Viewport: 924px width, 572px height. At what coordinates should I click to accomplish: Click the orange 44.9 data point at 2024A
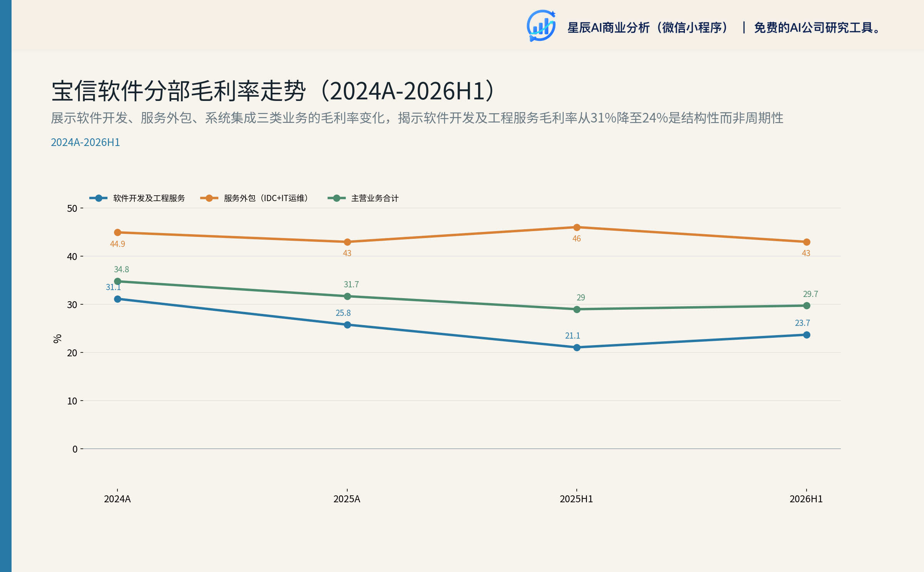click(x=118, y=233)
